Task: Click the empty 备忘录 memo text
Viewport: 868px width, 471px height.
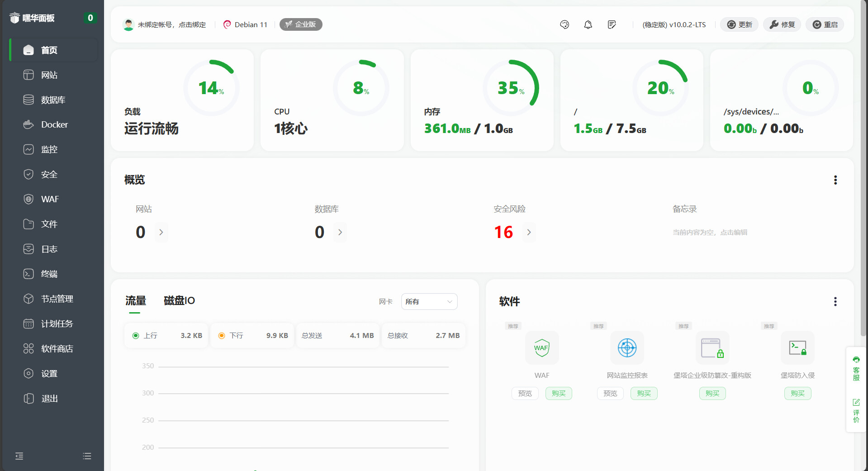Action: (x=709, y=233)
